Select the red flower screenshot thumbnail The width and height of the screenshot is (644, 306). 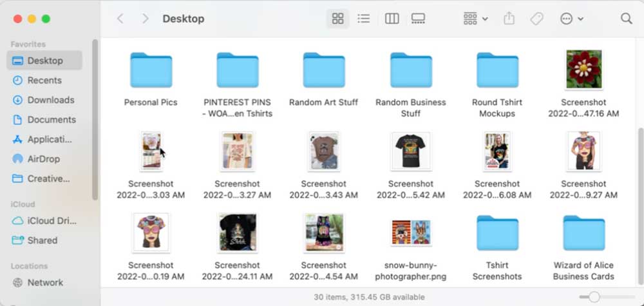tap(583, 70)
